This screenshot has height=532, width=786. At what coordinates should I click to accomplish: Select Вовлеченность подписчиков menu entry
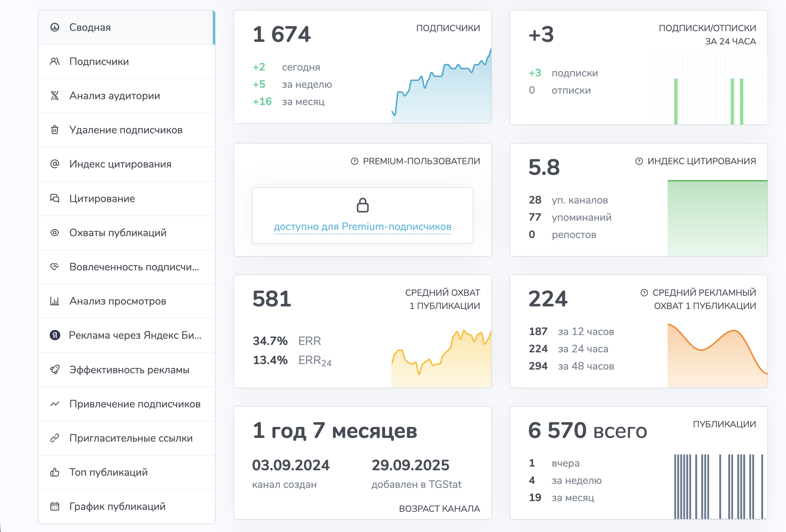pyautogui.click(x=134, y=267)
